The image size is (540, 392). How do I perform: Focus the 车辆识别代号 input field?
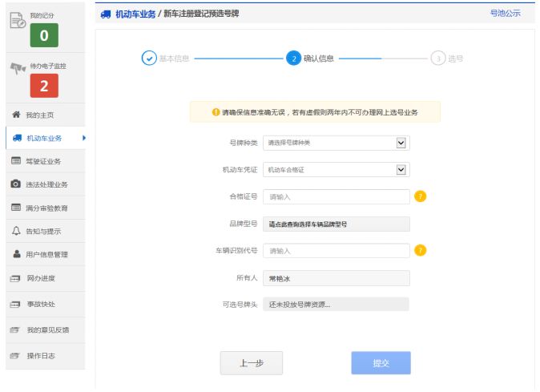pyautogui.click(x=336, y=251)
